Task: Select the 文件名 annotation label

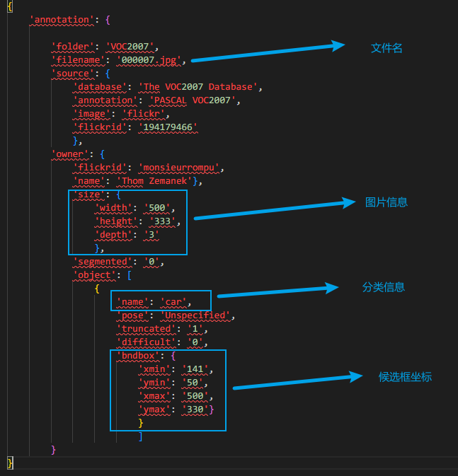Action: [x=387, y=48]
